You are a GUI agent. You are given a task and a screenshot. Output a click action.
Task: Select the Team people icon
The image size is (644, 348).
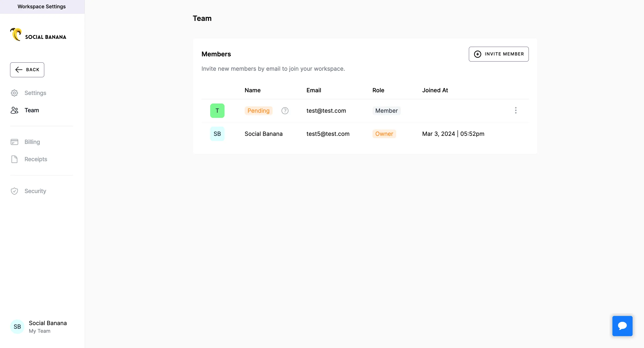pos(14,110)
